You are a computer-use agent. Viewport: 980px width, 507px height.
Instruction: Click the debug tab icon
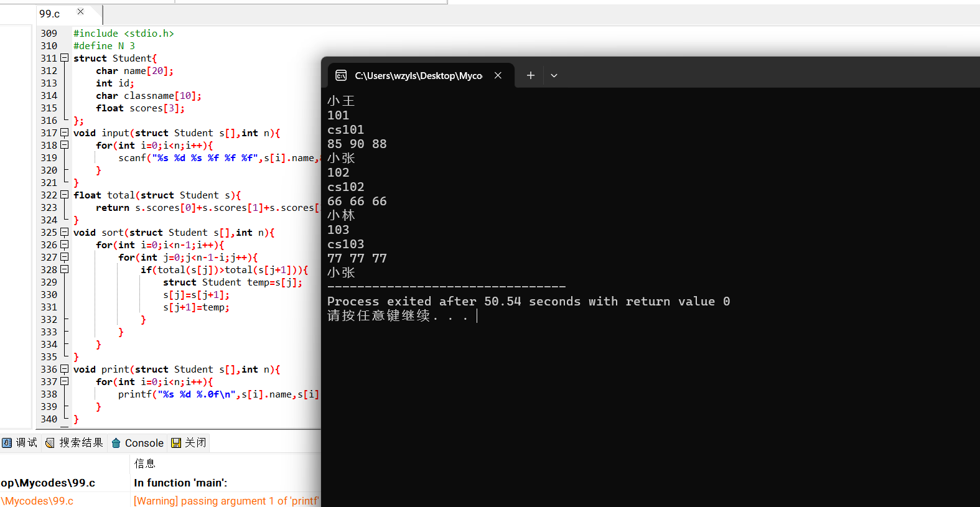(7, 443)
